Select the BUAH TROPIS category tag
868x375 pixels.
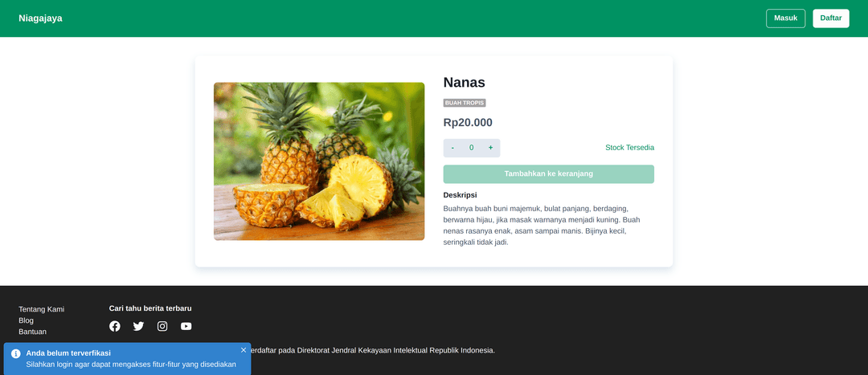pyautogui.click(x=465, y=103)
